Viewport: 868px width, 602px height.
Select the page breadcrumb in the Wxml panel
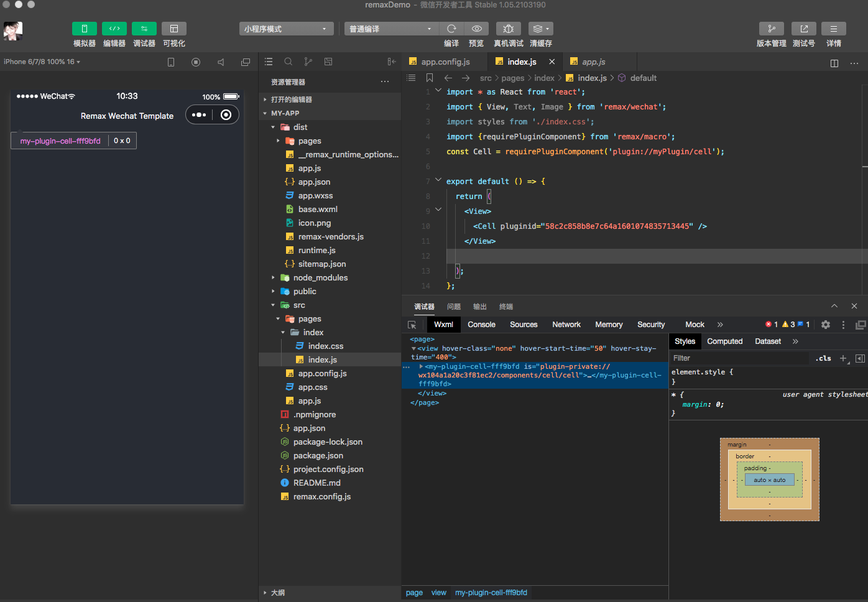click(x=414, y=592)
